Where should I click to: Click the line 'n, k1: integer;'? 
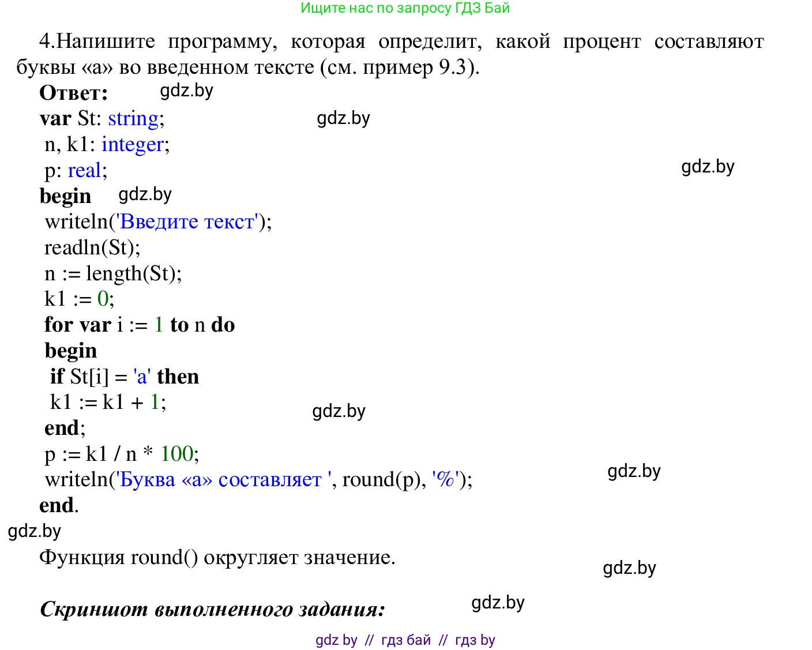[107, 144]
